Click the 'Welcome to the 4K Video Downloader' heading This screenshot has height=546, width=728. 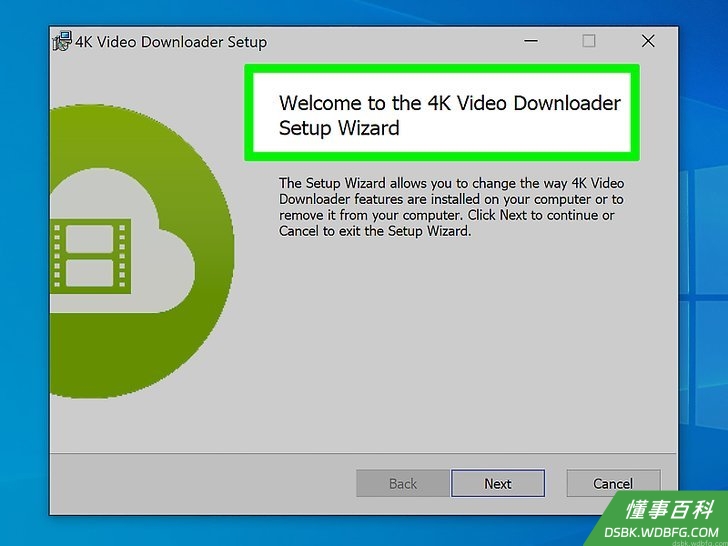tap(449, 115)
